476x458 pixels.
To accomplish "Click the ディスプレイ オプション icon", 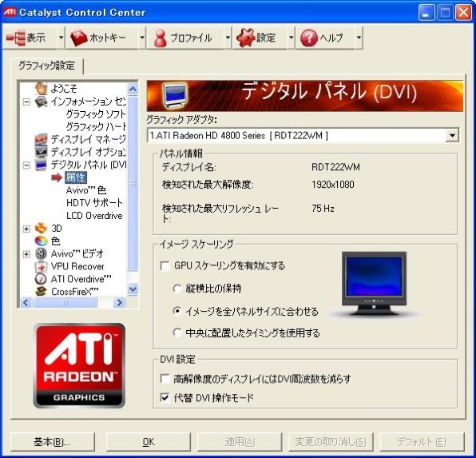I will (x=41, y=152).
